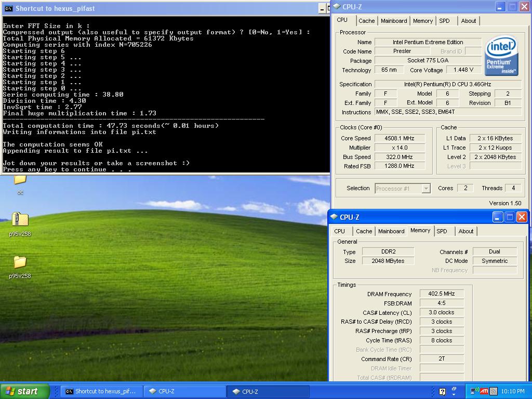Click the memory Type value DDR2
Screen dimensions: 532x399
point(388,251)
